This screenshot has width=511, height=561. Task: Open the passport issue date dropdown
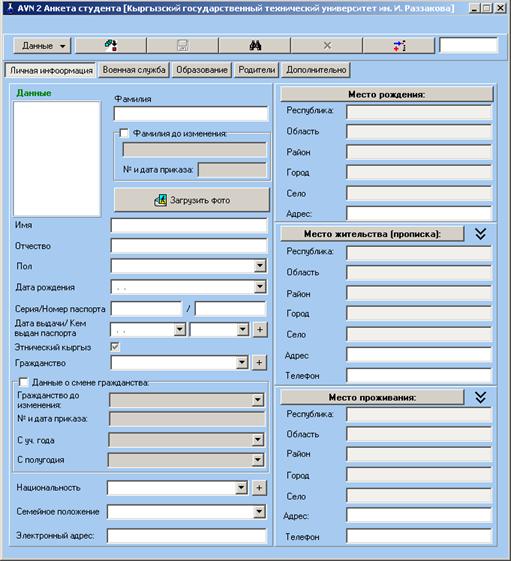coord(180,329)
